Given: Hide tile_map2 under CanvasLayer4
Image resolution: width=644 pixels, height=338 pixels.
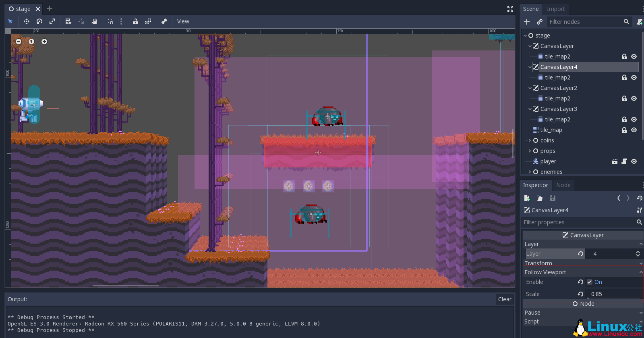Looking at the screenshot, I should [x=634, y=77].
